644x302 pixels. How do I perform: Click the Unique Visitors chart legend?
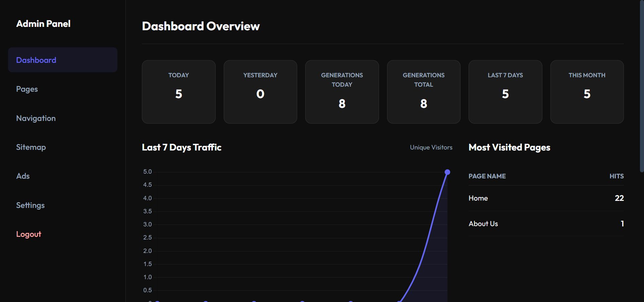pos(431,147)
